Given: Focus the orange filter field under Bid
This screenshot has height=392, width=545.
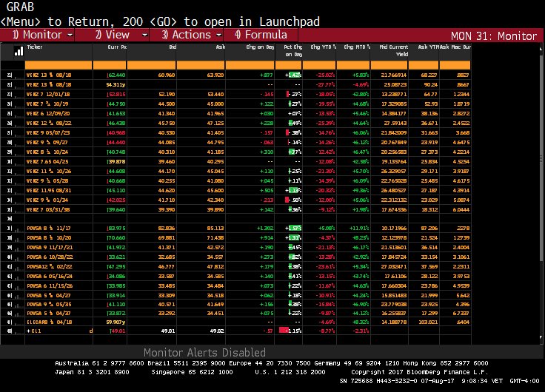Looking at the screenshot, I should [151, 65].
